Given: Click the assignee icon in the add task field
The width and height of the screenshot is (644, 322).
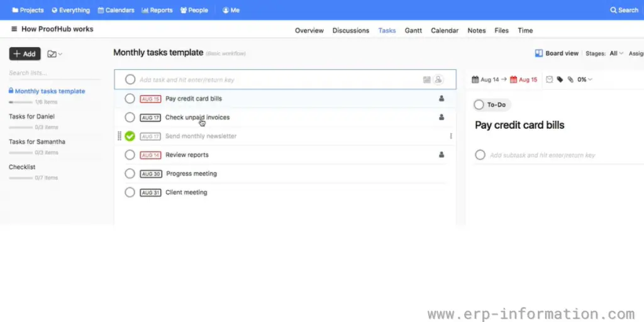Looking at the screenshot, I should click(438, 80).
